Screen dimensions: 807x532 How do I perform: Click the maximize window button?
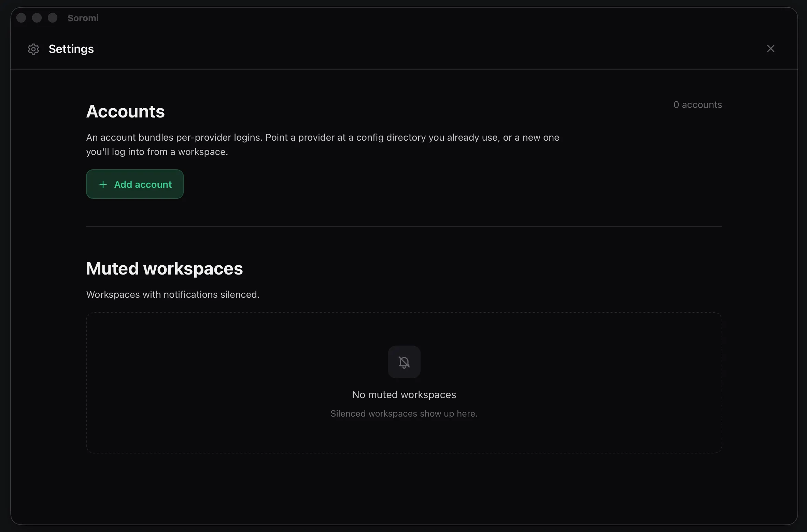click(53, 18)
